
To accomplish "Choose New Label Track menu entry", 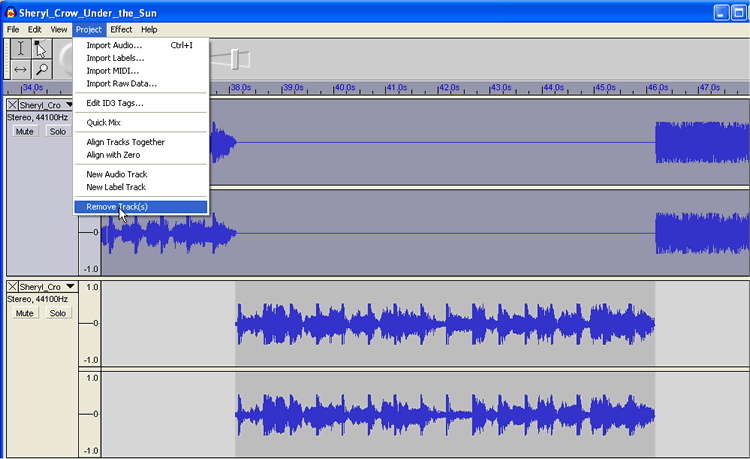I will pos(141,187).
